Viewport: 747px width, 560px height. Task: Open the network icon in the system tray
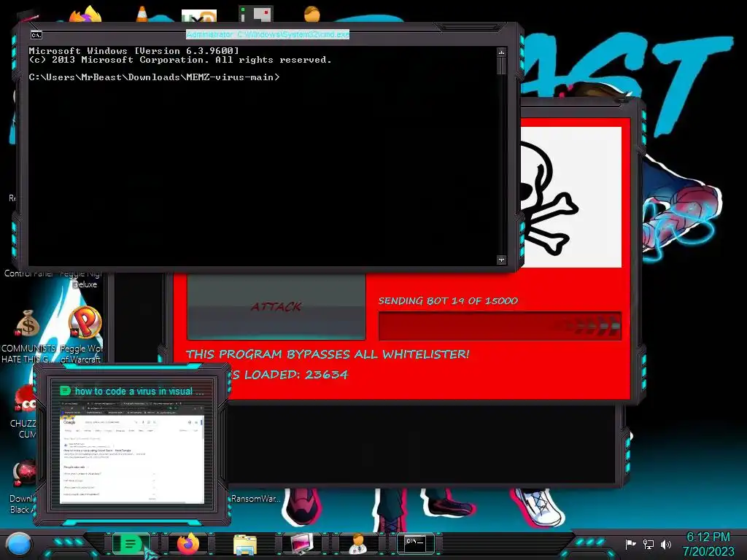tap(649, 544)
